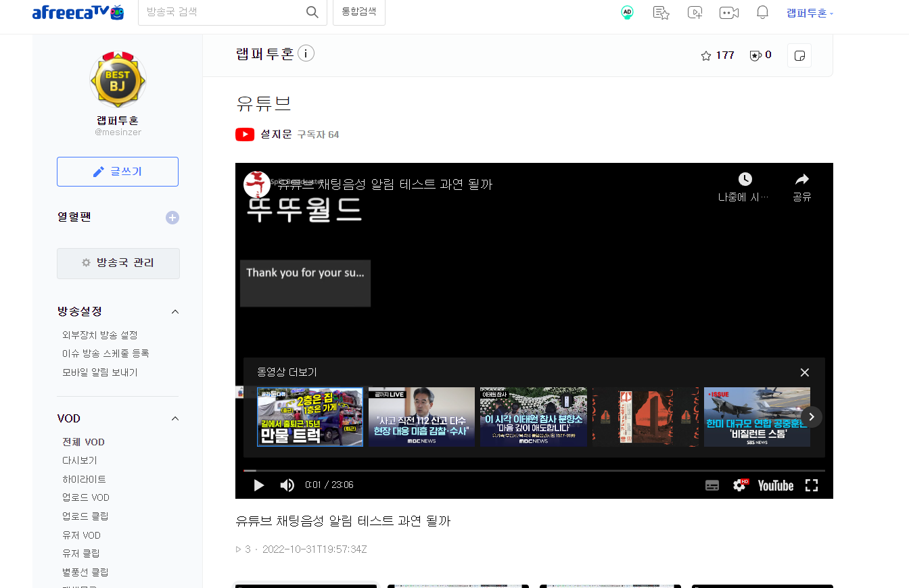Select 유저 VOD menu item
The width and height of the screenshot is (909, 588).
point(81,535)
